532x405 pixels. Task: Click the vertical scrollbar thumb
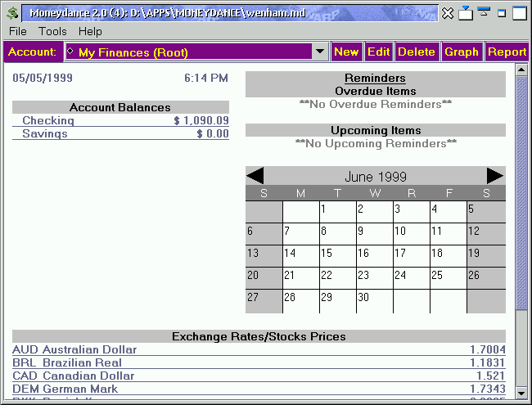[521, 192]
